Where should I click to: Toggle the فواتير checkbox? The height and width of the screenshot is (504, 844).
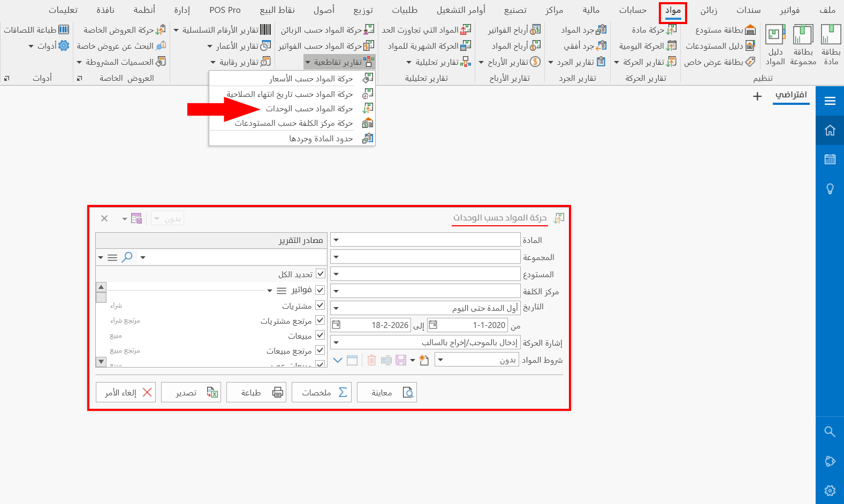320,290
